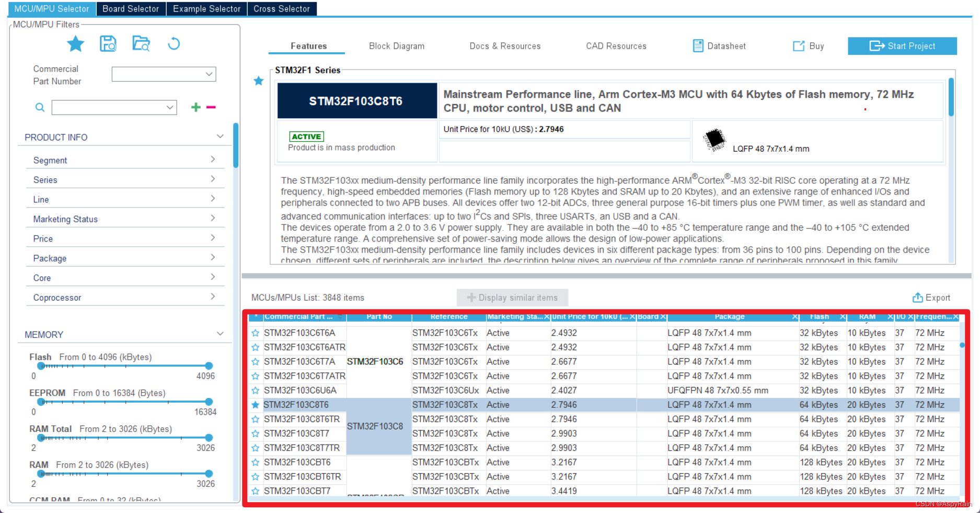The image size is (980, 513).
Task: Sort by Reference column header
Action: pos(449,317)
